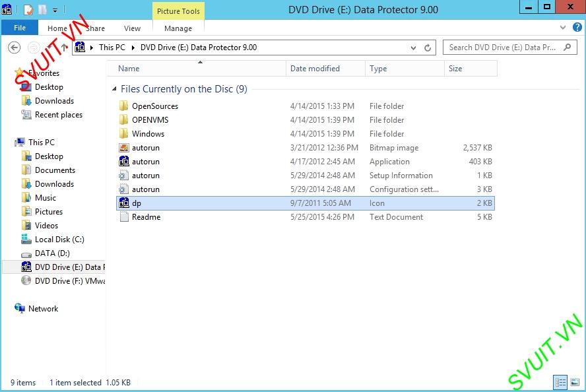Expand the address bar history dropdown

coord(413,48)
